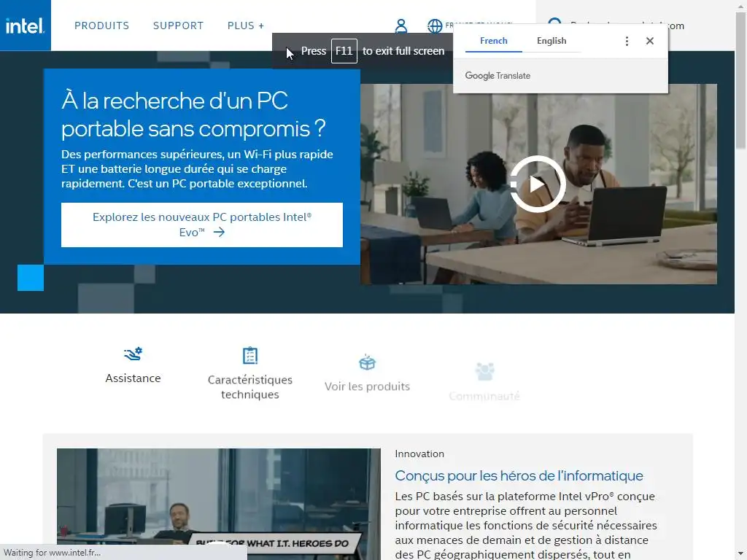Click the hero photo of laptop users

[x=538, y=184]
